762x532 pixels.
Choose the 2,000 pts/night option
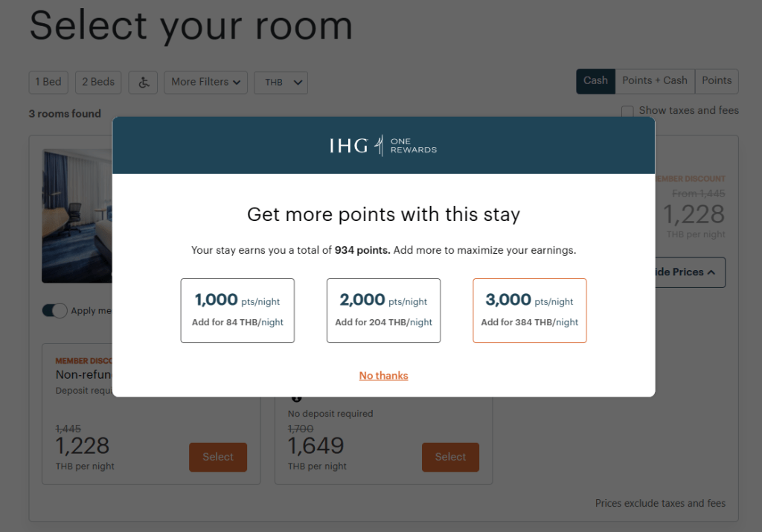[x=383, y=310]
